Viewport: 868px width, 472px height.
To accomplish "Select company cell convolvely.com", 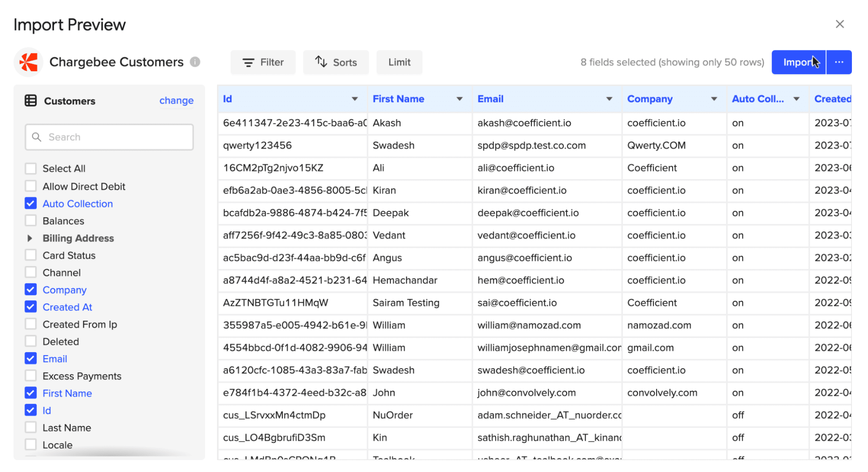I will click(x=674, y=393).
